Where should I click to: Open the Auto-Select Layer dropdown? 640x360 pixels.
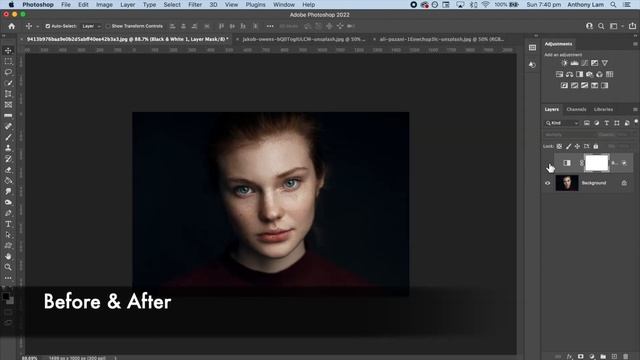91,26
